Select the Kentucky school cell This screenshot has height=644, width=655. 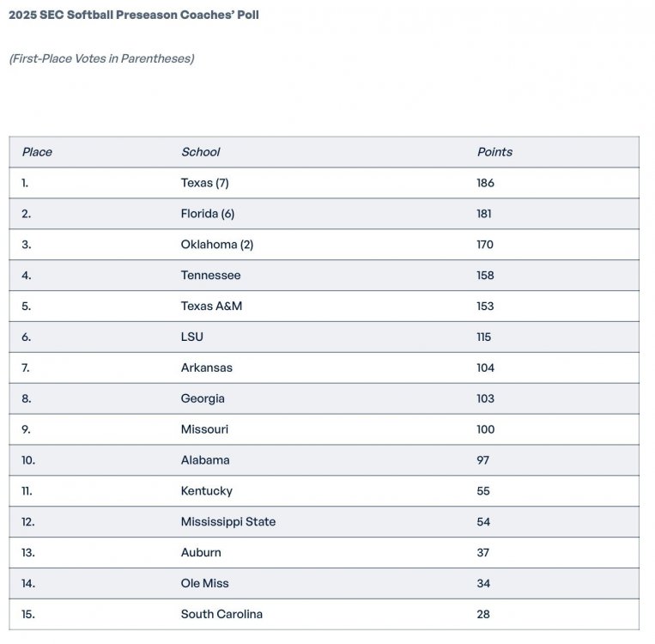[x=206, y=491]
